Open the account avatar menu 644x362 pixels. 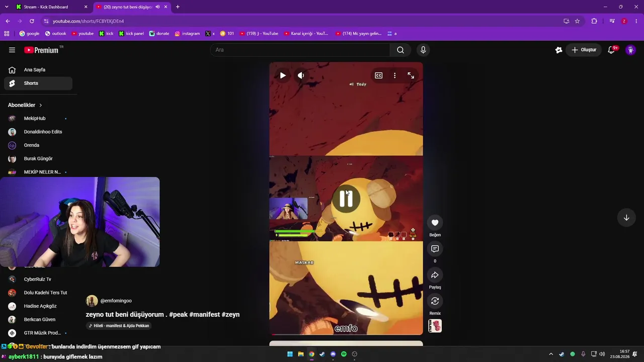point(630,50)
